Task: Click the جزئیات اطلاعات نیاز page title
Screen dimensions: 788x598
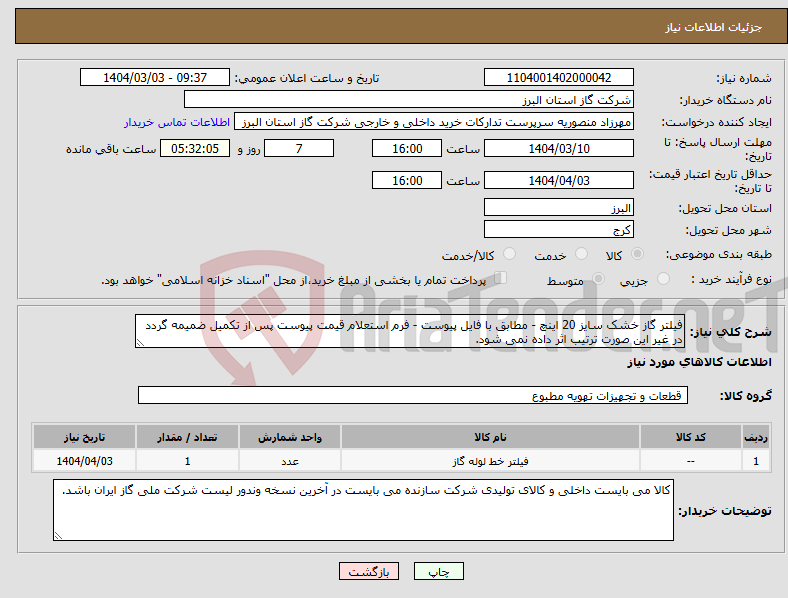Action: 714,27
